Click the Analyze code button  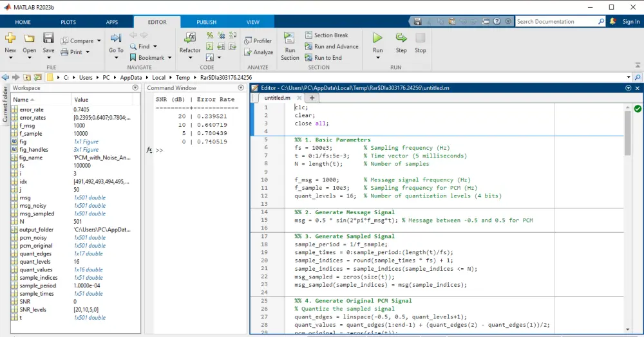point(258,52)
